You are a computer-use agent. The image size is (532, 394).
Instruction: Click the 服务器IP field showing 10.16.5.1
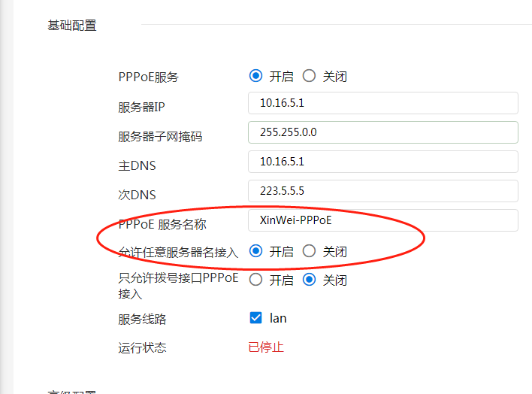click(x=382, y=103)
